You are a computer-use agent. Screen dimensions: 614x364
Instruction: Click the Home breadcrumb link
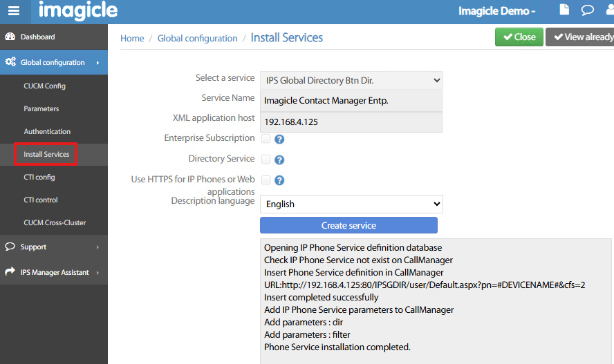click(x=132, y=39)
